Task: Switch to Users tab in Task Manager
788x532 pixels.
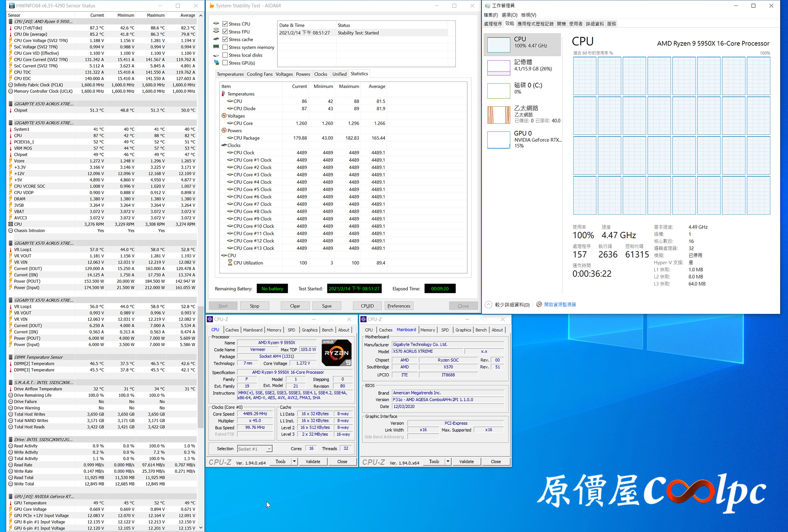Action: (x=576, y=24)
